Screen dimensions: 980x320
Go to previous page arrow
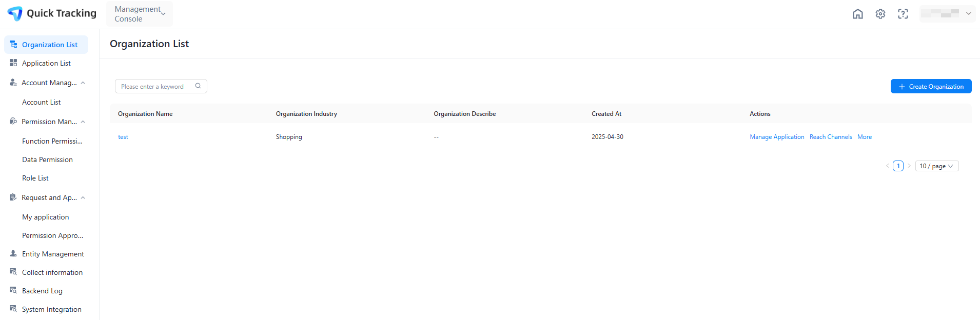tap(887, 166)
